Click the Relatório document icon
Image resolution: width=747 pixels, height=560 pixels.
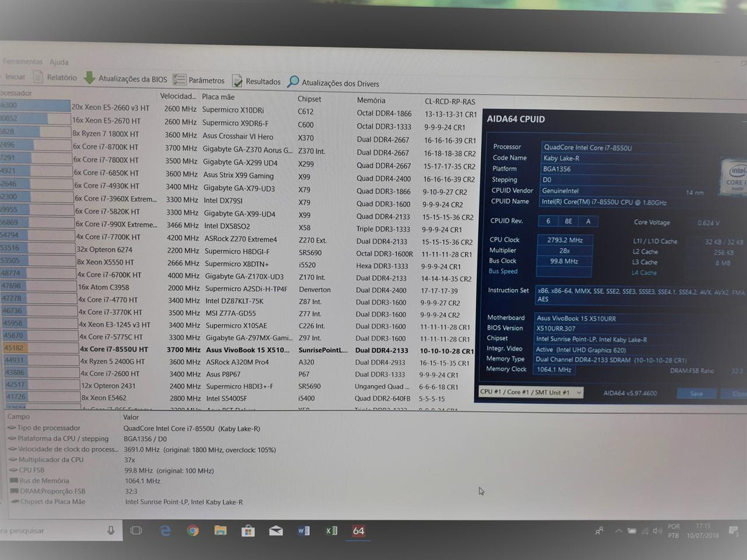[x=38, y=76]
